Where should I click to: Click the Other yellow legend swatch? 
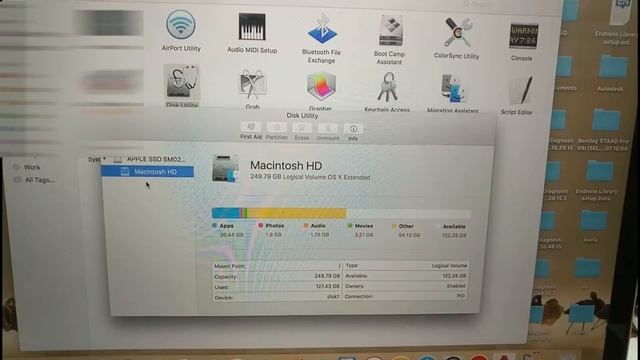(394, 226)
